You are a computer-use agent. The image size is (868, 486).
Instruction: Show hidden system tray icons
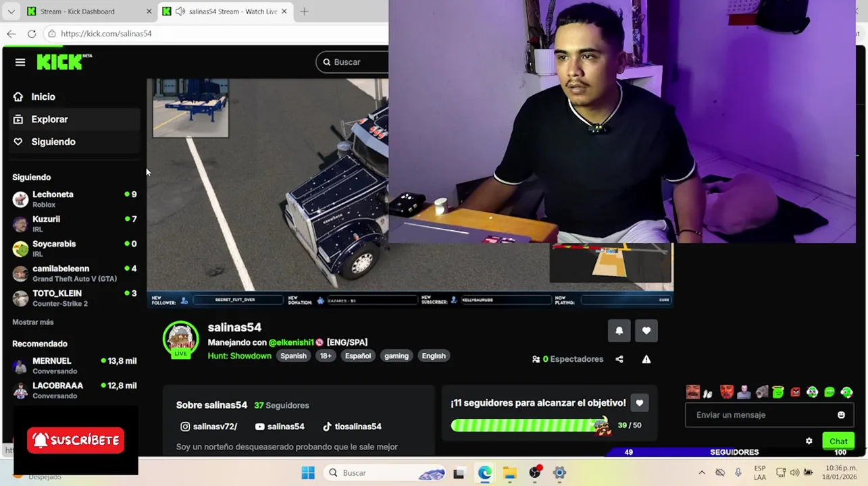pos(702,473)
